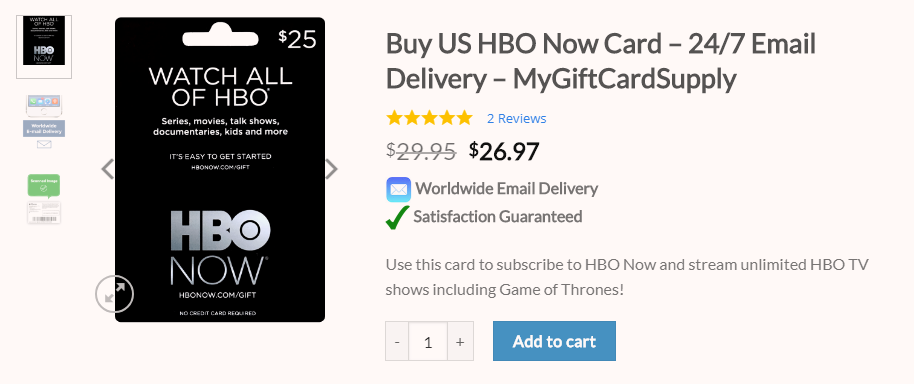Show next product image with right arrow
The height and width of the screenshot is (384, 914).
pos(331,170)
